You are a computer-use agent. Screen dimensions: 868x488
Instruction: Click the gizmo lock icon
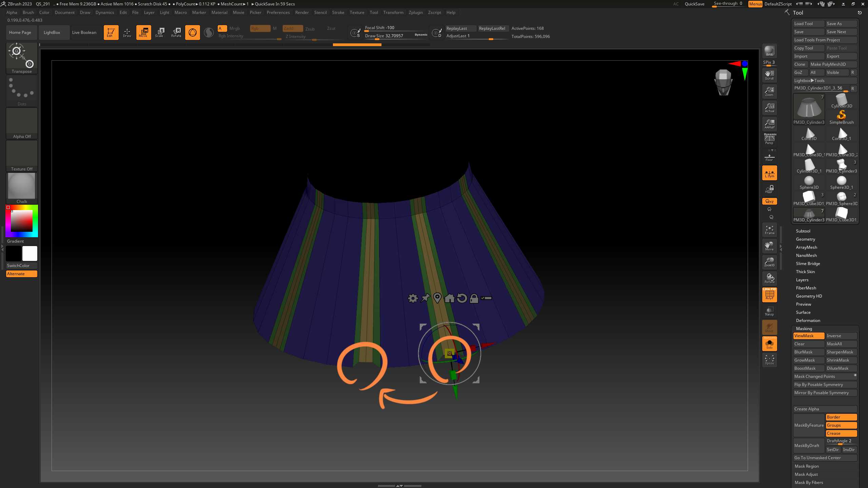coord(474,298)
